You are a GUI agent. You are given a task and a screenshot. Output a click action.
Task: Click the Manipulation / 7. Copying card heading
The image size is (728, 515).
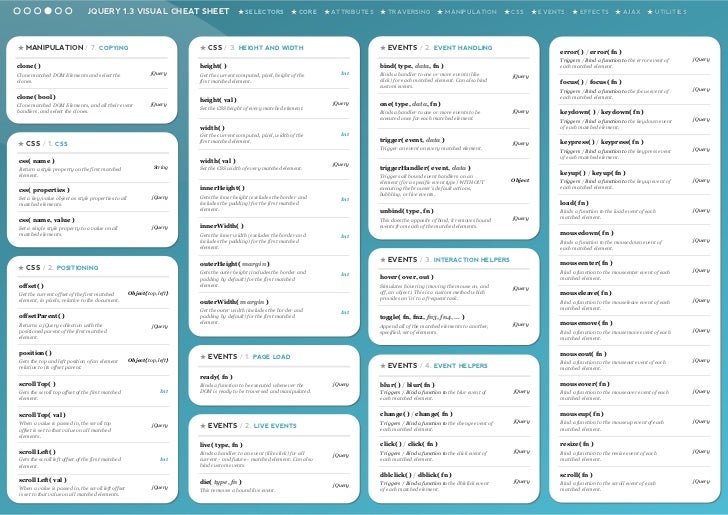[x=73, y=47]
